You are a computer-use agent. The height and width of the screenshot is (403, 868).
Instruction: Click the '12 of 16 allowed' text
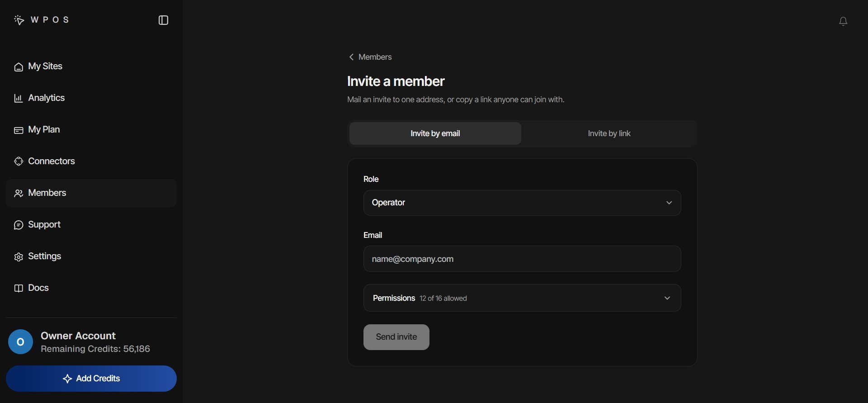[x=443, y=299]
